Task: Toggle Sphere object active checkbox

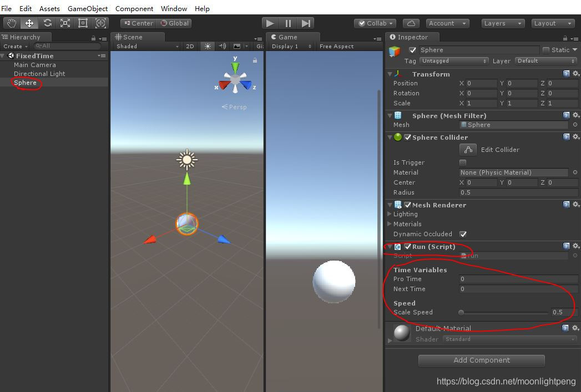Action: 412,50
